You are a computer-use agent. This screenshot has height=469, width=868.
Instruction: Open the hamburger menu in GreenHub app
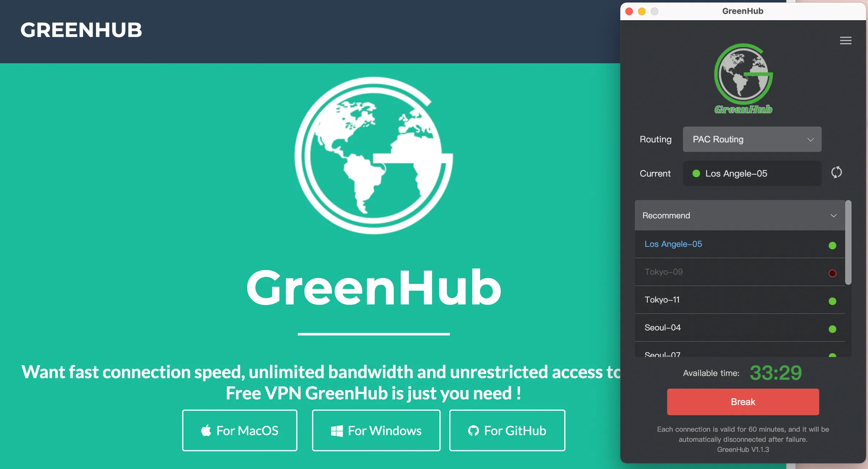[846, 40]
